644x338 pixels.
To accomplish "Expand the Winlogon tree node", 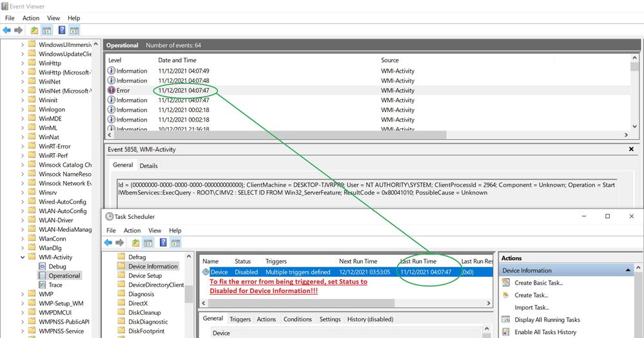I will 23,109.
